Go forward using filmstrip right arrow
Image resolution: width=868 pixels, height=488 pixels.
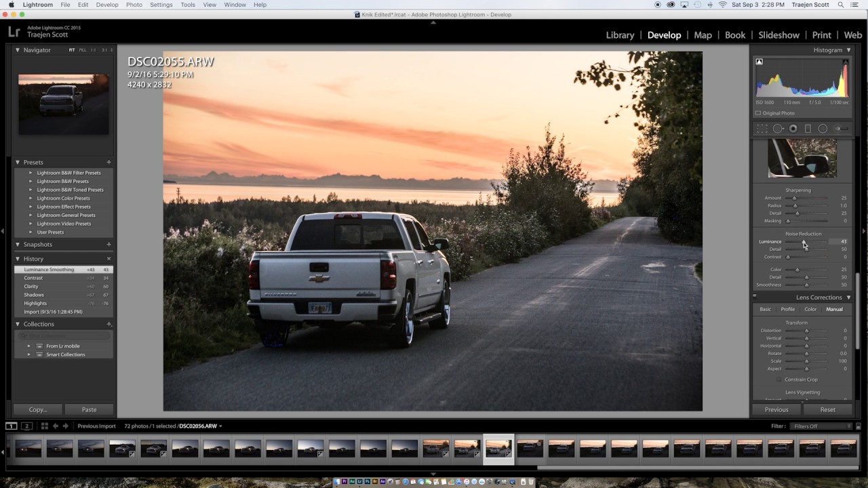66,426
